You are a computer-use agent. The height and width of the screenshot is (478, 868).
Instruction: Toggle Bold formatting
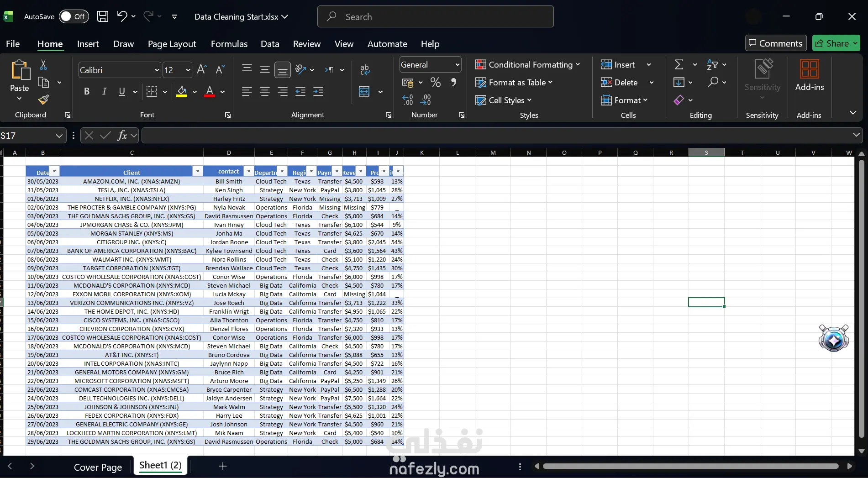[87, 91]
